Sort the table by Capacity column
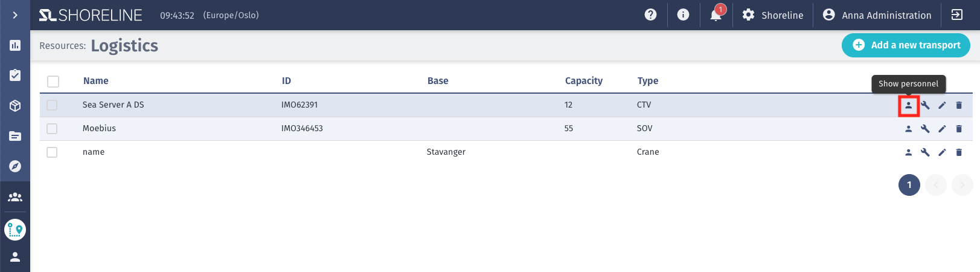This screenshot has height=272, width=980. (583, 81)
